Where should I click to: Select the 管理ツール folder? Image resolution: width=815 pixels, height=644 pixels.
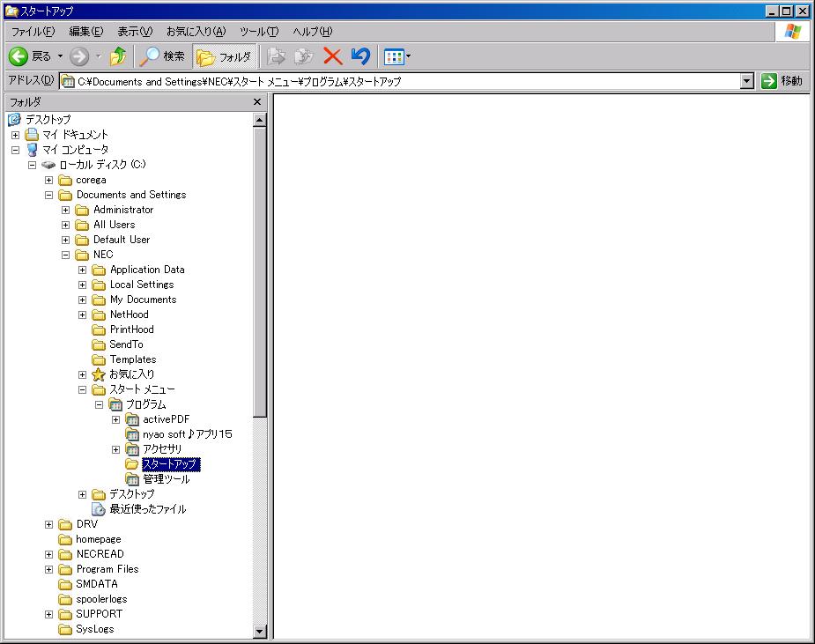(166, 479)
